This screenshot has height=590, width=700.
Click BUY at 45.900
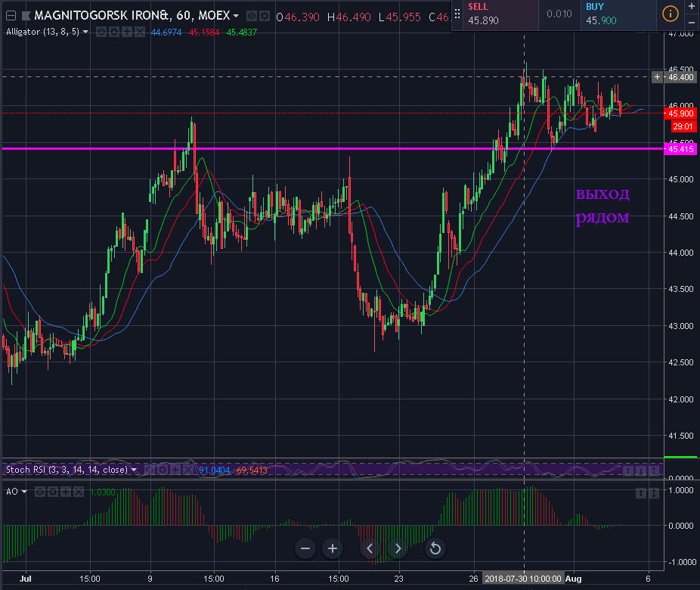coord(618,14)
